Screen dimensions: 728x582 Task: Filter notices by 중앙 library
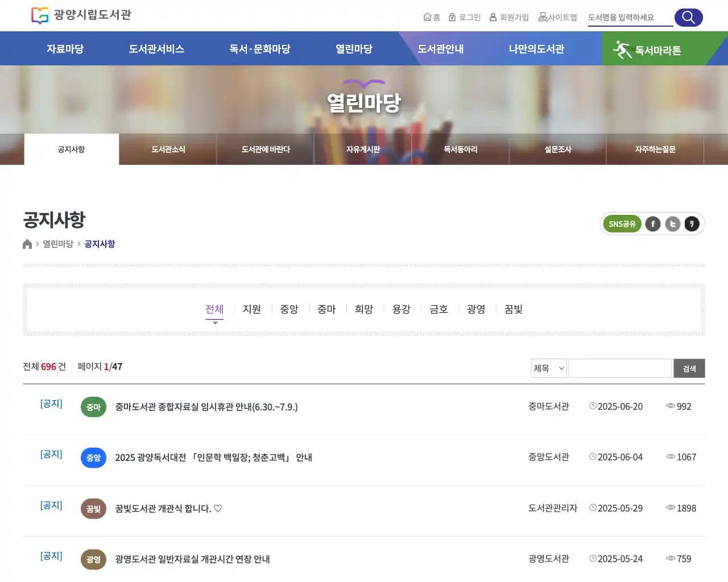click(289, 309)
